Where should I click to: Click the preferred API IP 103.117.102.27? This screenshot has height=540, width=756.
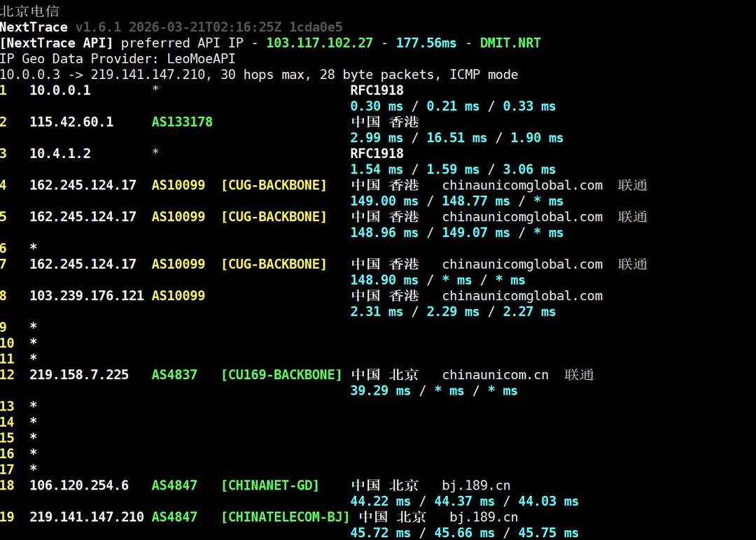[319, 43]
